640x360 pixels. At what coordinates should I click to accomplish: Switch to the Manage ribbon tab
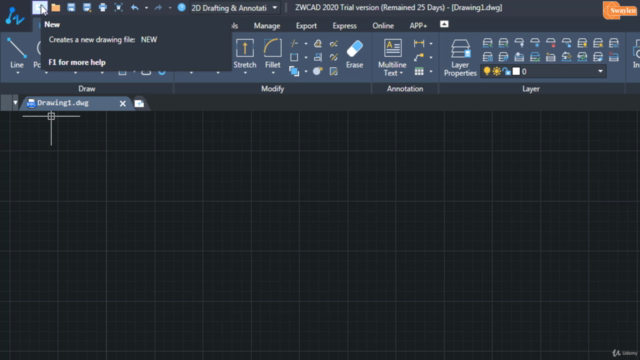267,26
